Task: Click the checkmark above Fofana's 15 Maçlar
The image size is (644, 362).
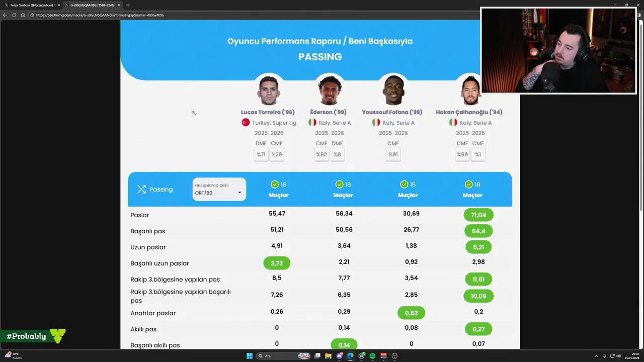Action: 404,185
